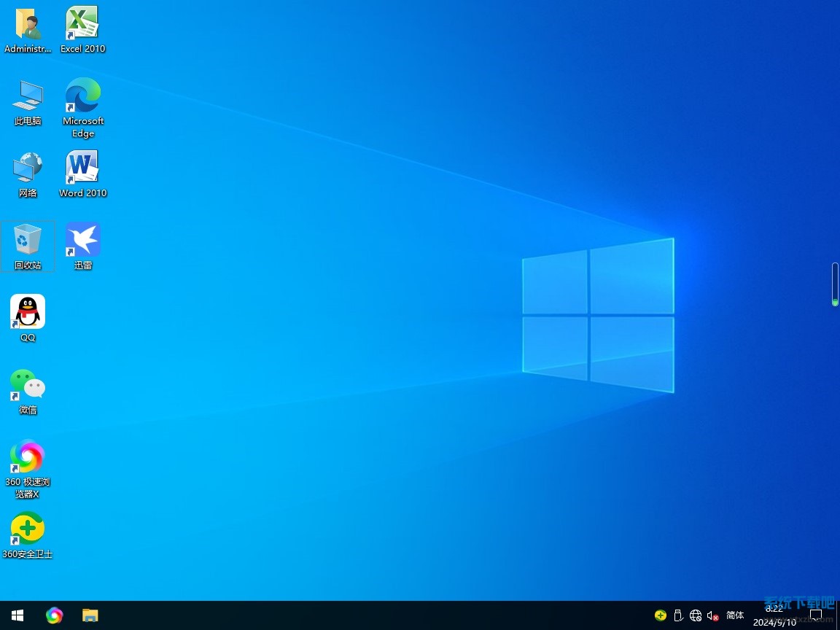The image size is (840, 630).
Task: Open the Windows Start menu
Action: point(17,615)
